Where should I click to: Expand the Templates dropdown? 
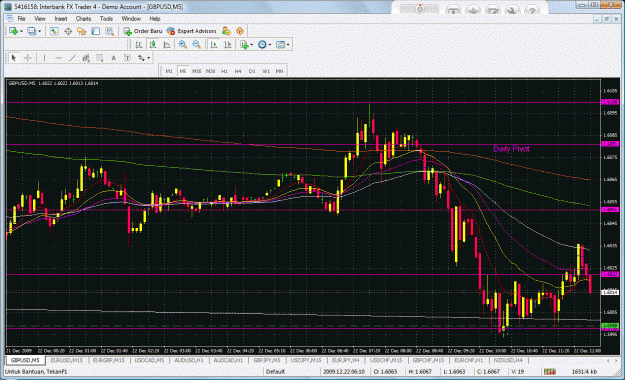[x=288, y=45]
